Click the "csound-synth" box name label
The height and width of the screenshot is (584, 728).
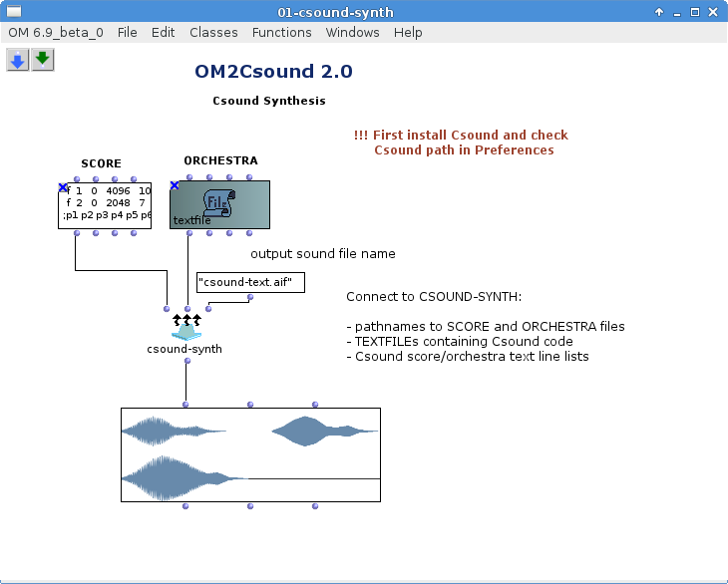[x=184, y=349]
